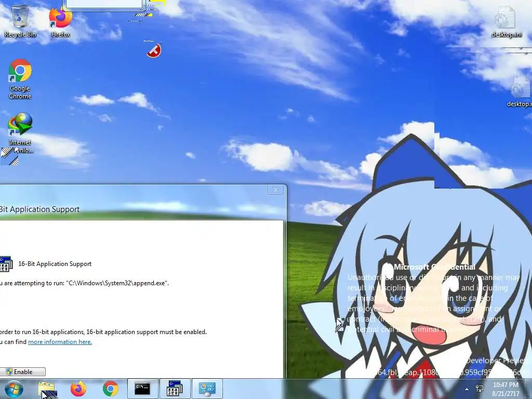The height and width of the screenshot is (399, 532).
Task: Click the red circular icon on desktop
Action: 154,50
